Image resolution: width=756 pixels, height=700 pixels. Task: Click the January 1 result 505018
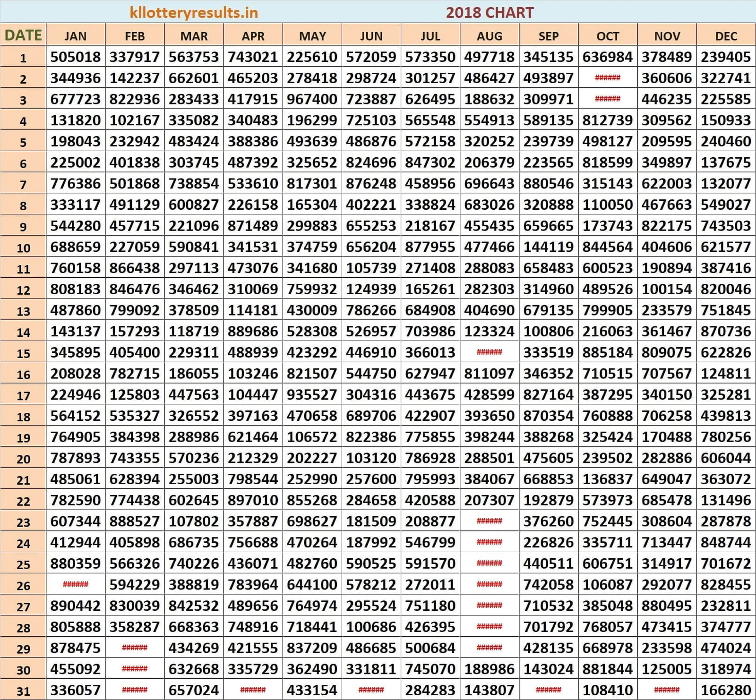(x=76, y=57)
